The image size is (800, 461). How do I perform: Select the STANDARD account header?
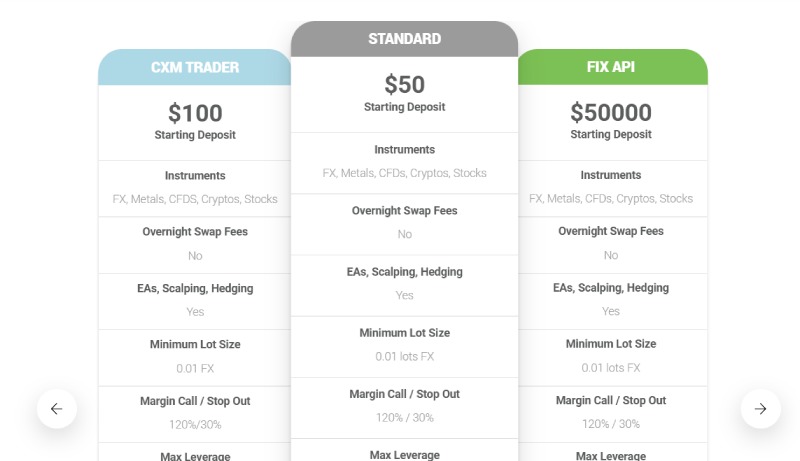click(x=405, y=39)
